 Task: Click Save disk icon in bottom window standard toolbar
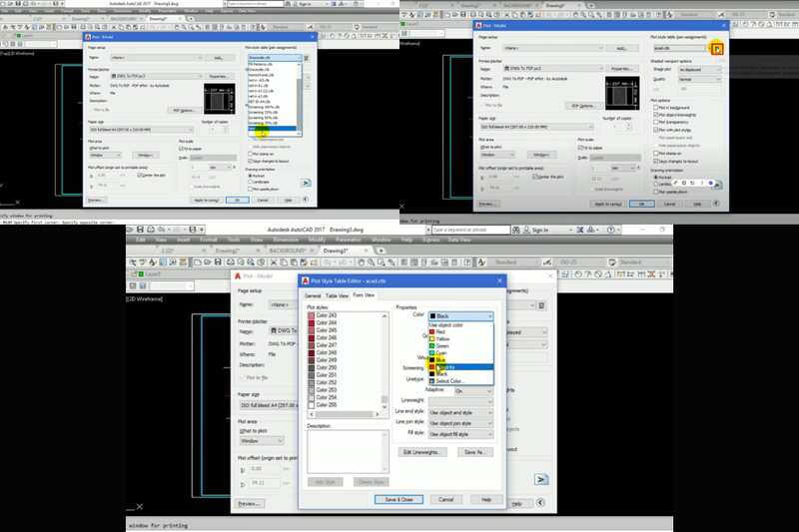tap(218, 263)
